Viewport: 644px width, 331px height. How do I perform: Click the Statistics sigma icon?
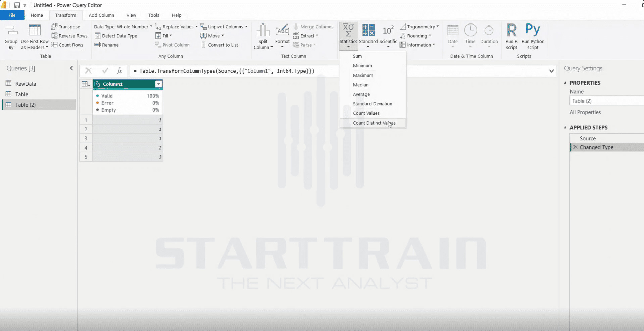pos(348,30)
